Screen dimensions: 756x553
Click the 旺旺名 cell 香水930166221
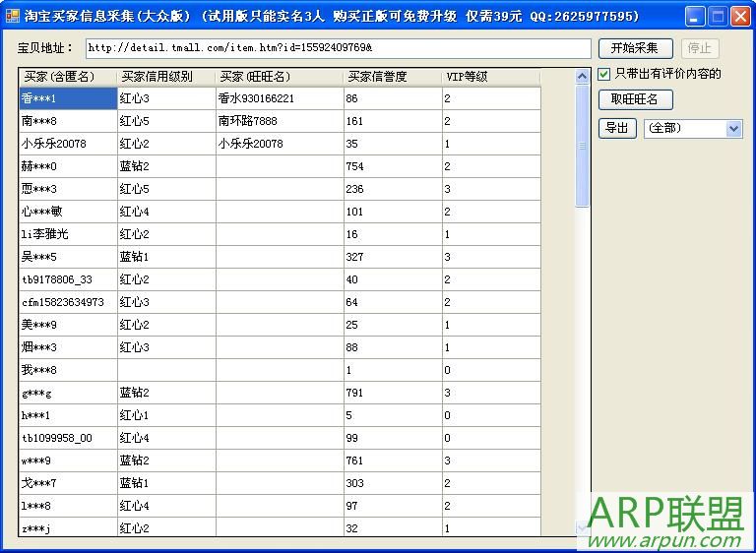(x=280, y=98)
